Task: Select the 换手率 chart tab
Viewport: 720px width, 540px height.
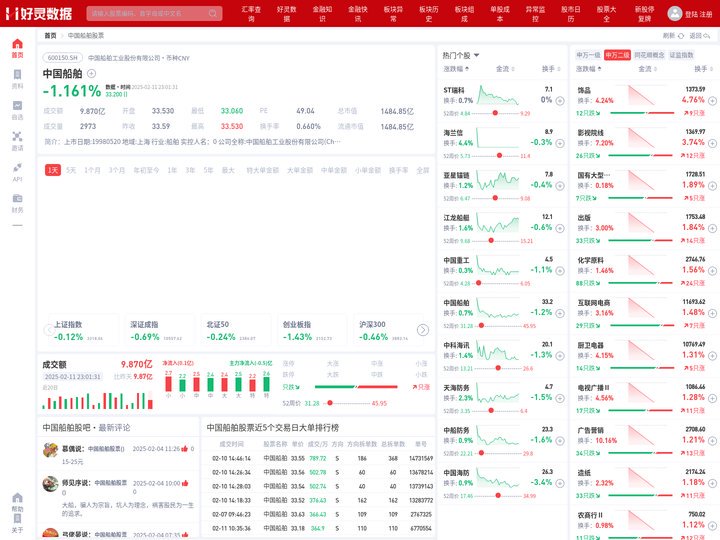Action: coord(399,170)
